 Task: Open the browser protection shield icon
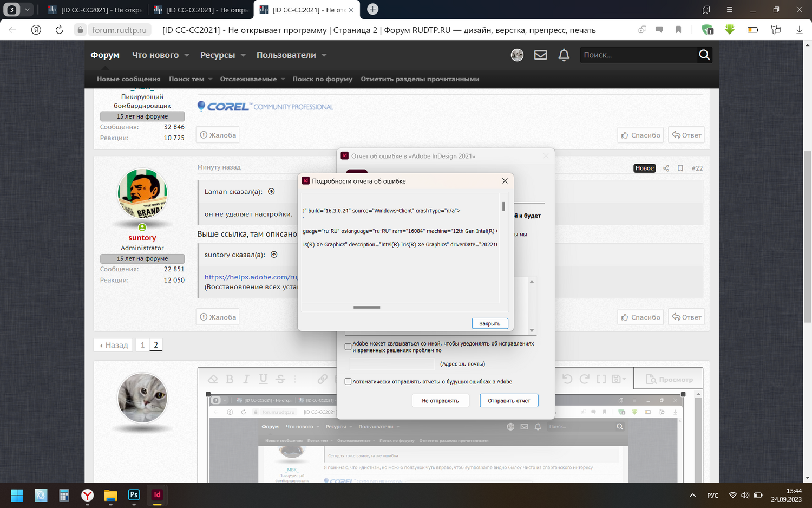707,30
